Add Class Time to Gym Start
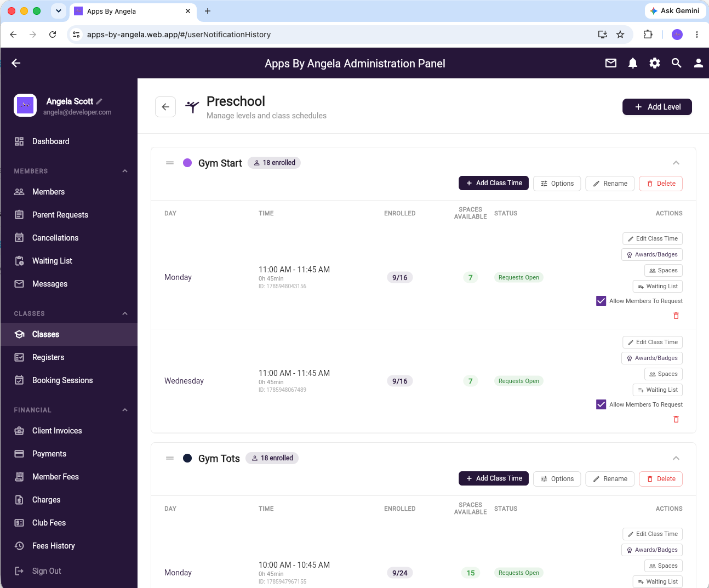Image resolution: width=709 pixels, height=588 pixels. click(494, 183)
